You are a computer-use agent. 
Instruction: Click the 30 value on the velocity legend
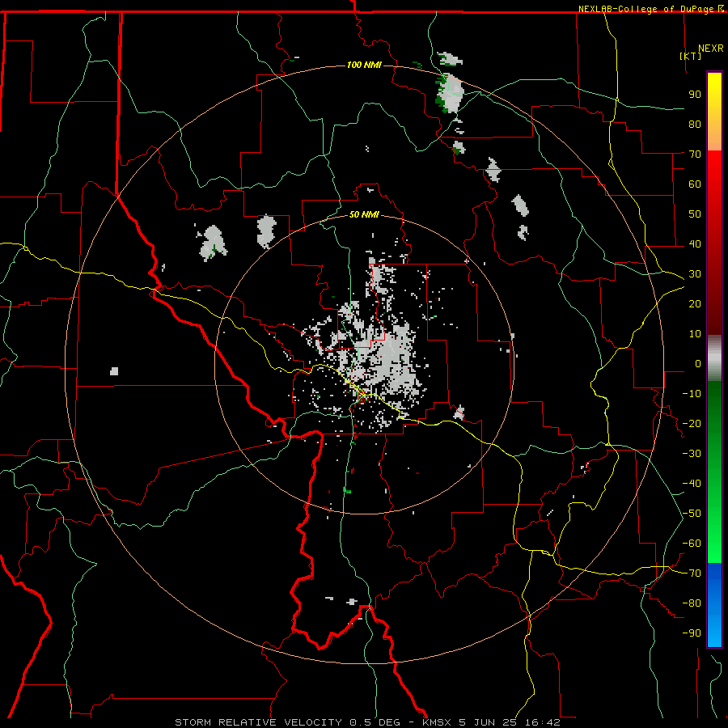click(x=695, y=274)
